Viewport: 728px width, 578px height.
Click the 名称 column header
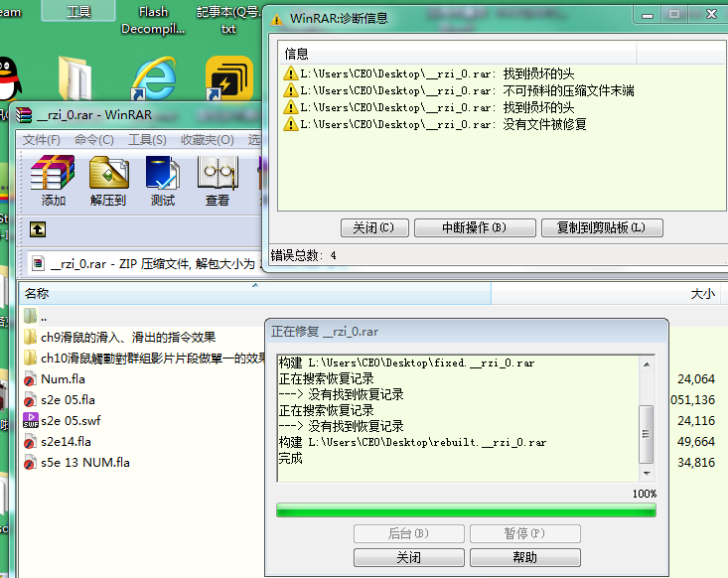pos(255,293)
